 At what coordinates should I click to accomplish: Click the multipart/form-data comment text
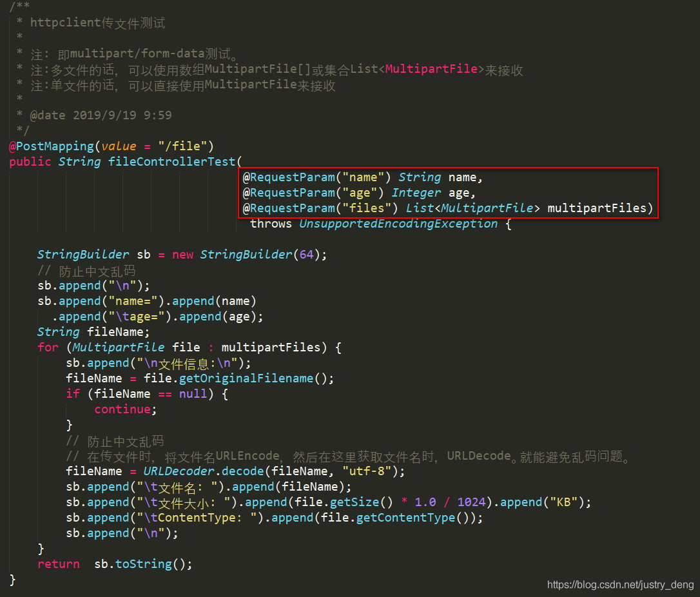click(x=137, y=54)
